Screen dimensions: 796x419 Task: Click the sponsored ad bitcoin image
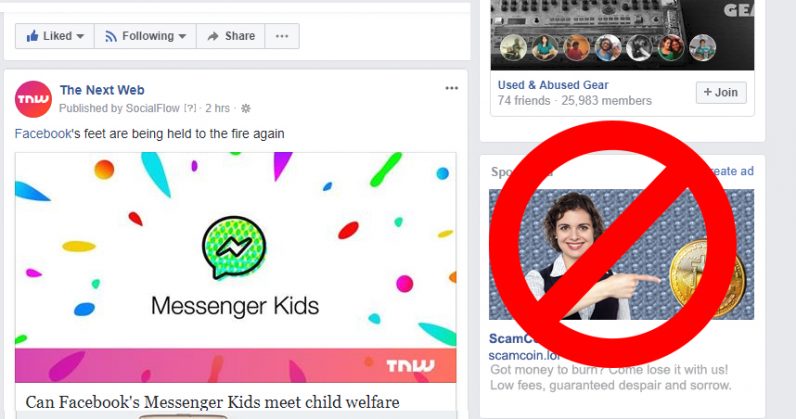(x=621, y=254)
